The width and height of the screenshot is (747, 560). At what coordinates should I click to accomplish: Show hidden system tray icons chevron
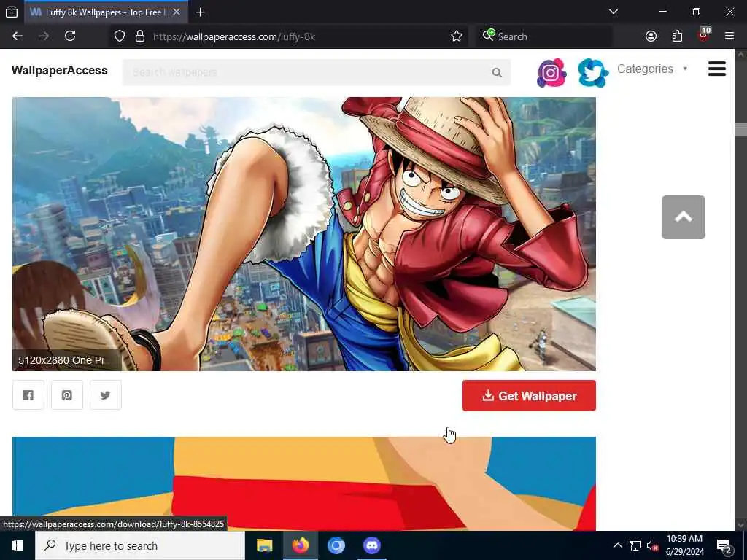pos(617,545)
